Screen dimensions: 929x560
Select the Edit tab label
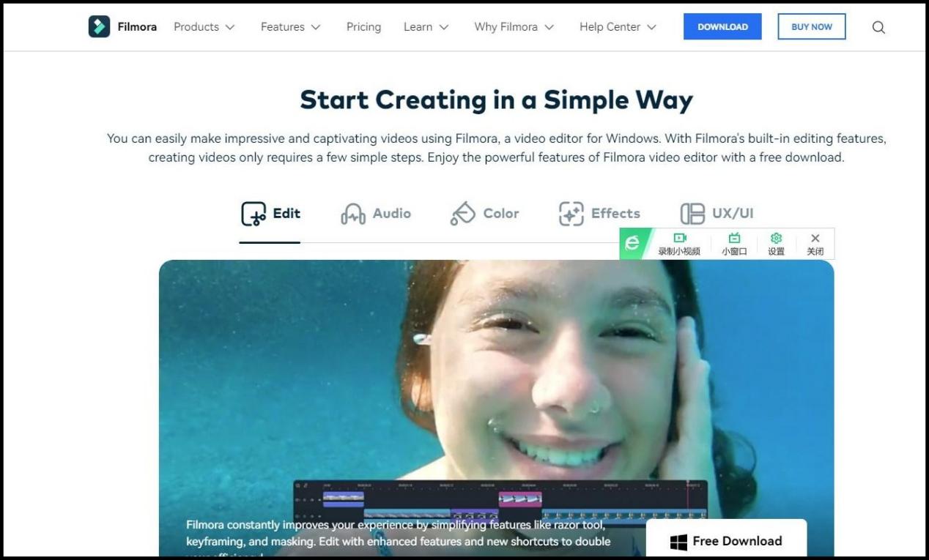286,213
